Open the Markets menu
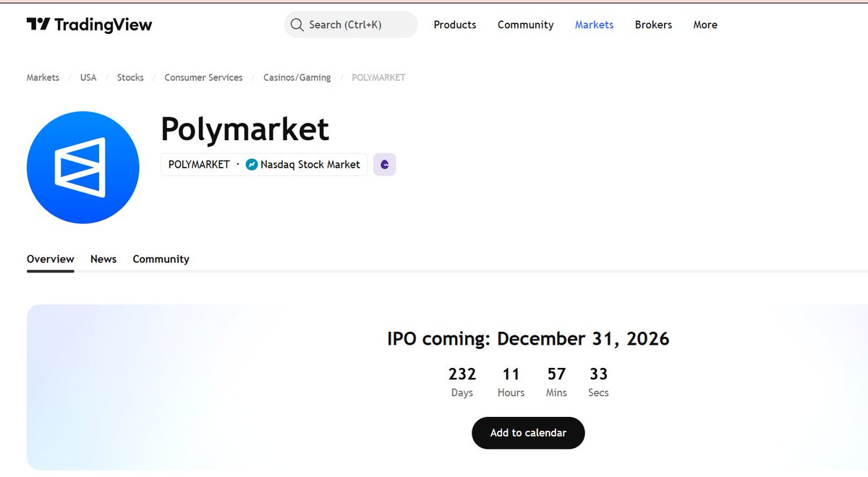This screenshot has height=477, width=868. point(594,25)
